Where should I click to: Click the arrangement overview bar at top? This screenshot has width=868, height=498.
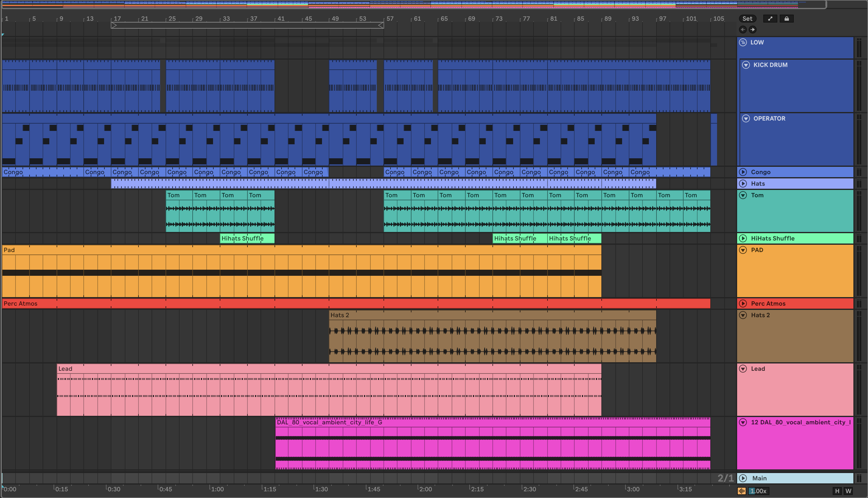click(414, 4)
